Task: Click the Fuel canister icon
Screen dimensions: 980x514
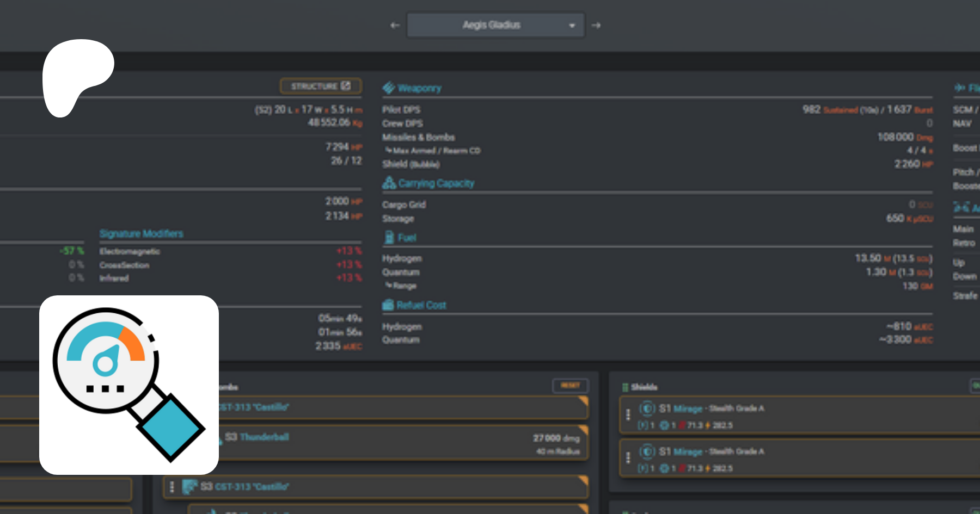Action: 389,238
